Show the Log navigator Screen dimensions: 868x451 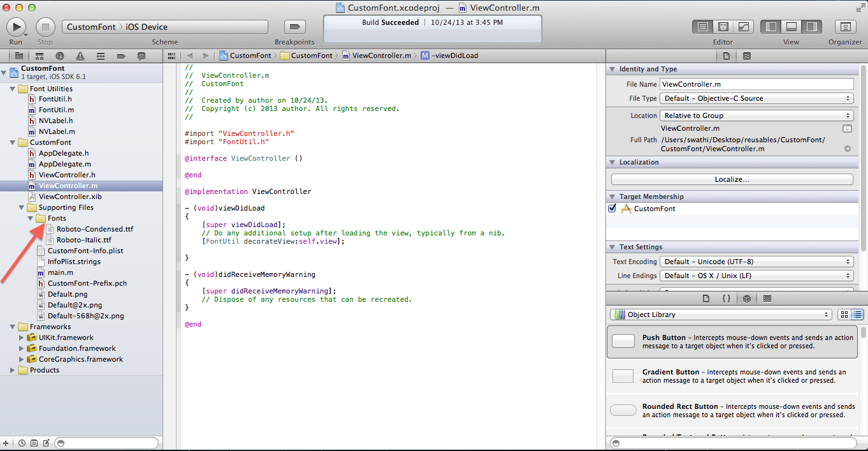[x=141, y=56]
